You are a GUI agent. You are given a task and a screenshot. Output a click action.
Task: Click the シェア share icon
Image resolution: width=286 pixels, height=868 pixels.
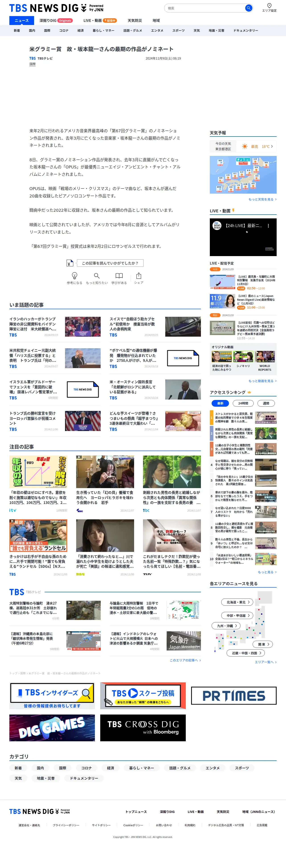coord(139,275)
